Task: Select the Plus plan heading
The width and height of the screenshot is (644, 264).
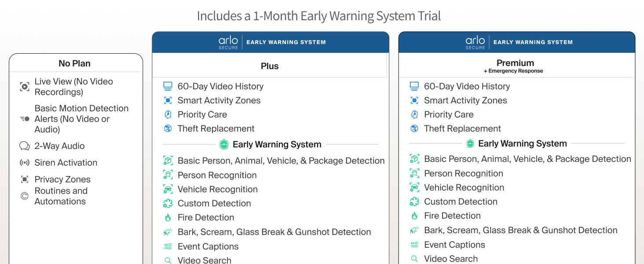Action: point(270,66)
